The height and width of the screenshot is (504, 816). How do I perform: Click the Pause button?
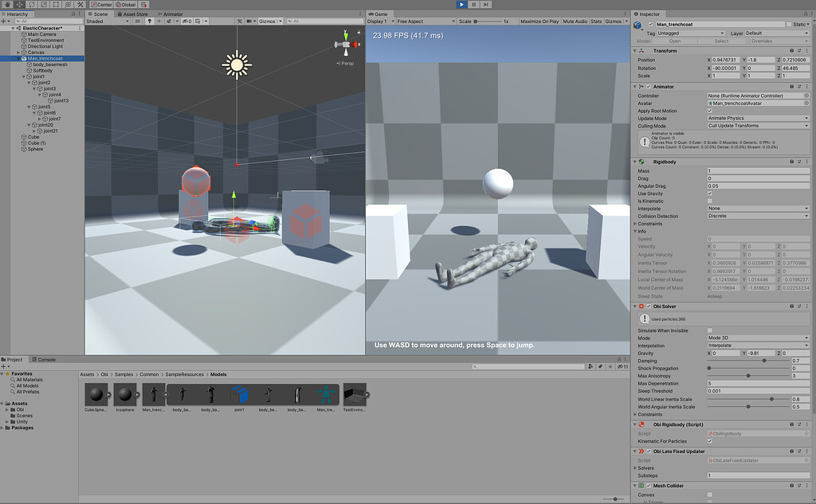pos(475,5)
